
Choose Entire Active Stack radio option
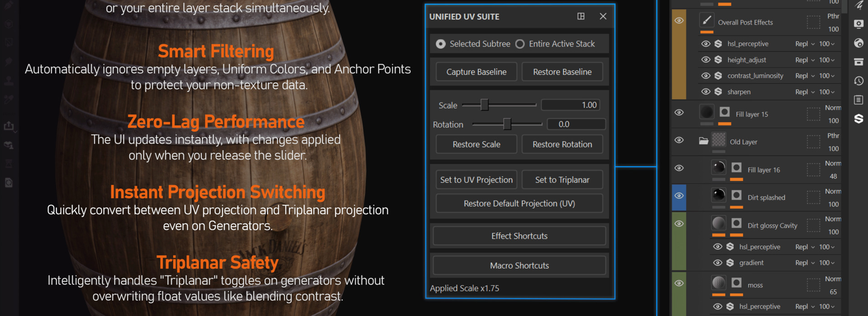click(520, 44)
